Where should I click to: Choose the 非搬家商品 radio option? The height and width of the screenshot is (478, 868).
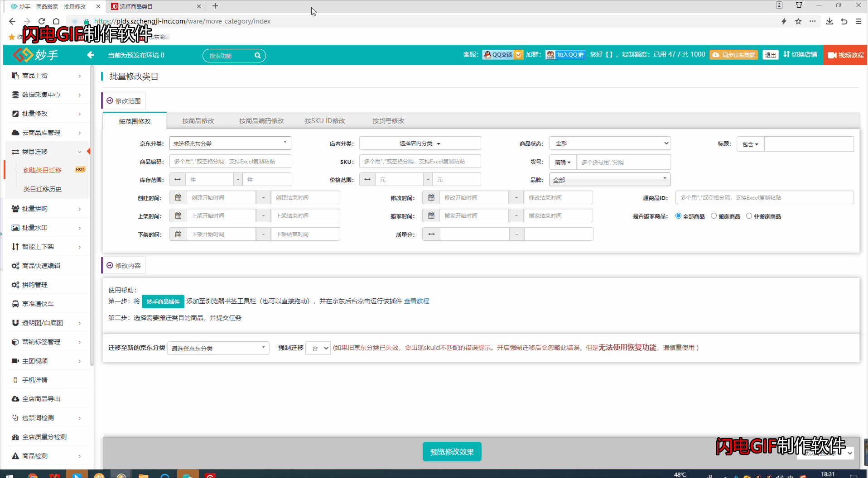point(749,216)
